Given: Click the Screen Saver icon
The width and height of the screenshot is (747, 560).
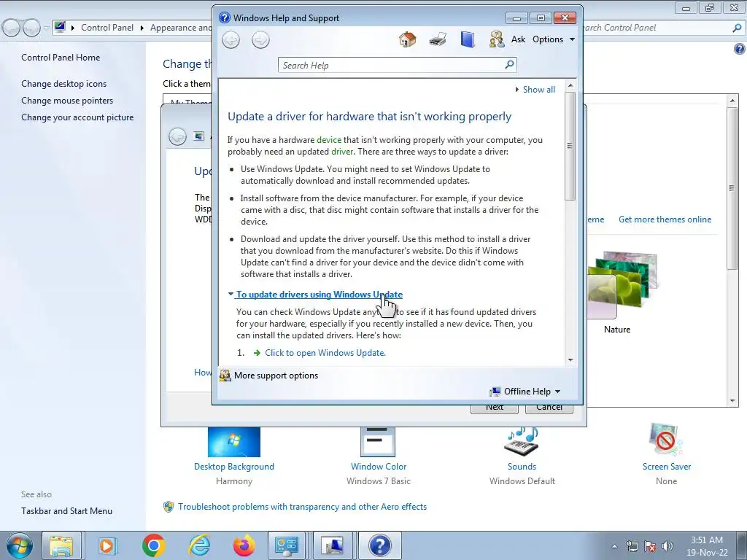Looking at the screenshot, I should tap(666, 440).
